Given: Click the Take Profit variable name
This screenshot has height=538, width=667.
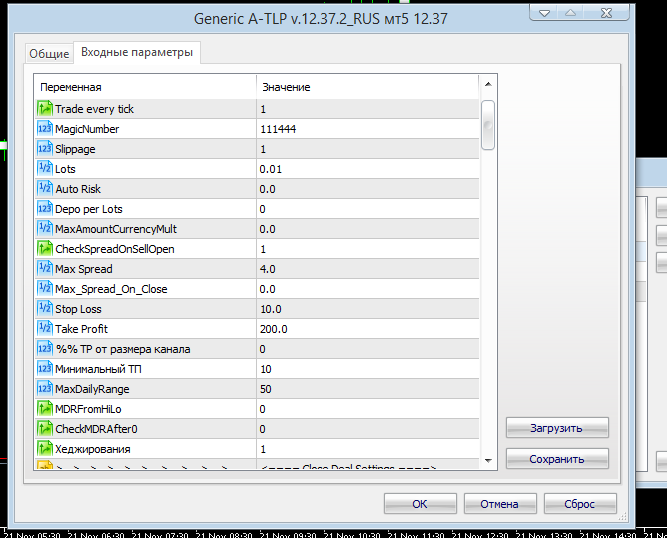Looking at the screenshot, I should pos(81,329).
